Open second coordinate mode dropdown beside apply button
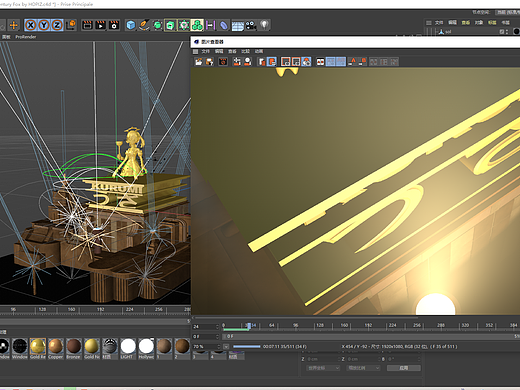Screen dimensions: 520x390 pyautogui.click(x=363, y=368)
